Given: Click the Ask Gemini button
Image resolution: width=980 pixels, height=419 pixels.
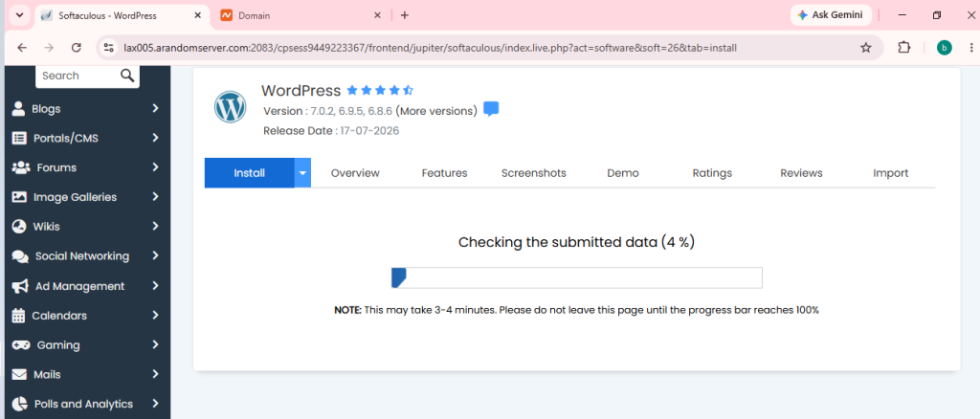Looking at the screenshot, I should point(831,15).
